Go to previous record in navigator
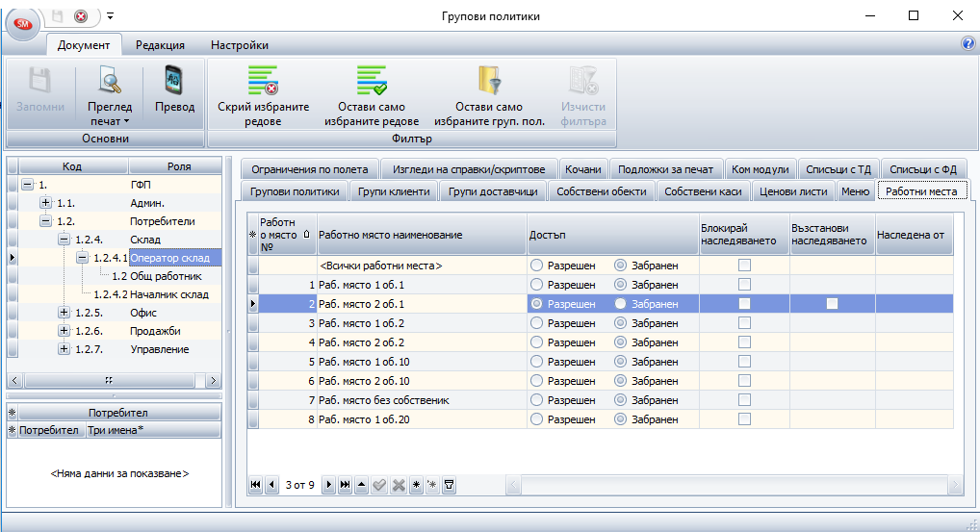The width and height of the screenshot is (980, 532). [x=271, y=485]
